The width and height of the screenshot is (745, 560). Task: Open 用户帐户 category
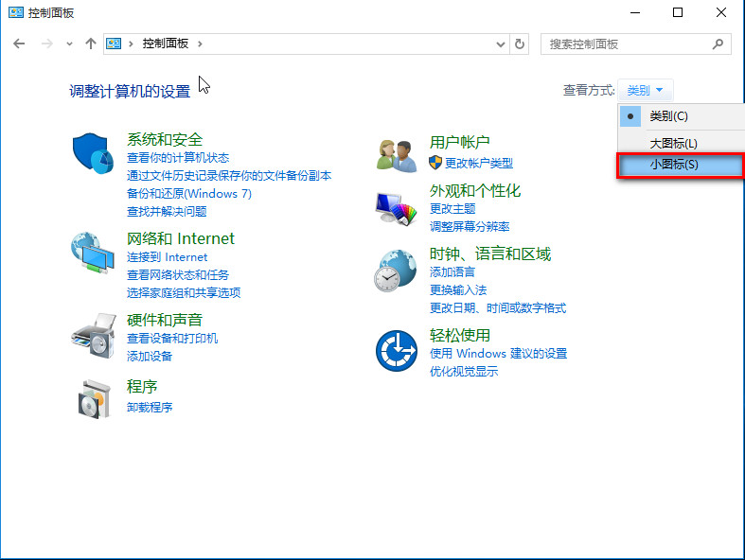point(459,142)
